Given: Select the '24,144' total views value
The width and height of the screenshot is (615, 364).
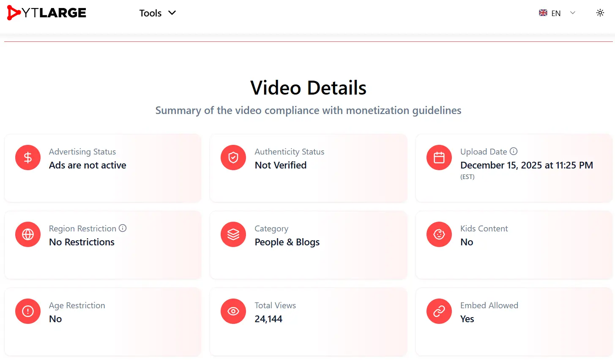Looking at the screenshot, I should point(268,319).
